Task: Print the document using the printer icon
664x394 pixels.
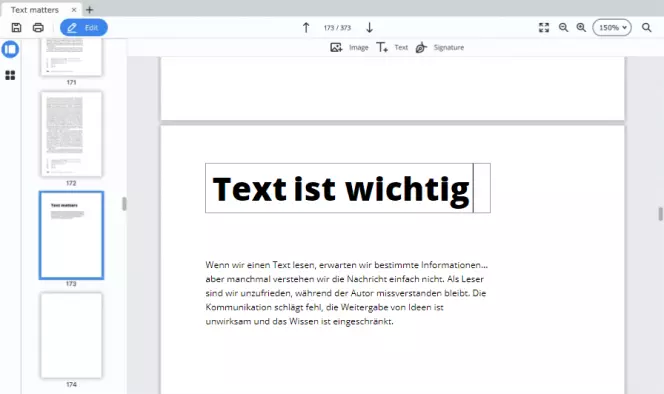Action: coord(38,28)
